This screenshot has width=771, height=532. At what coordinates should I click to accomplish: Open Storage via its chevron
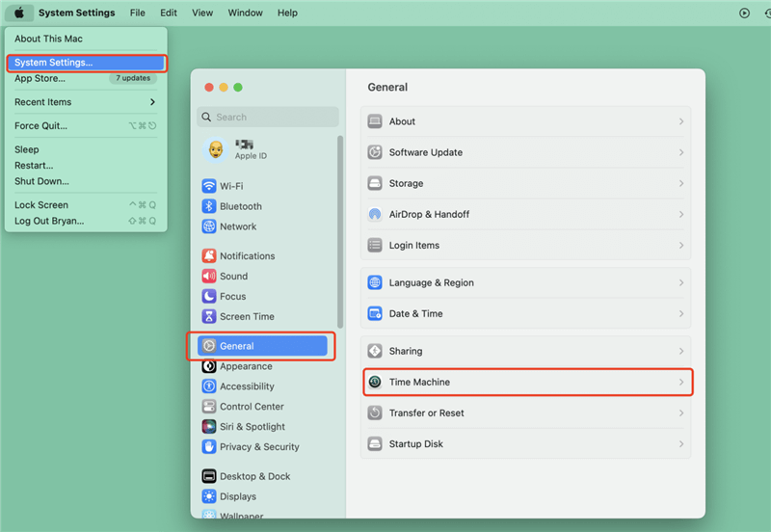click(x=681, y=183)
